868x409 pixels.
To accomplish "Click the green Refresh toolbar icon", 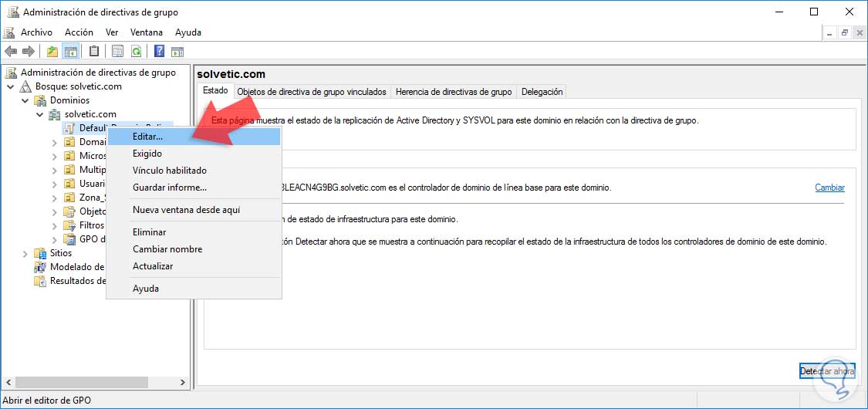I will pos(136,52).
